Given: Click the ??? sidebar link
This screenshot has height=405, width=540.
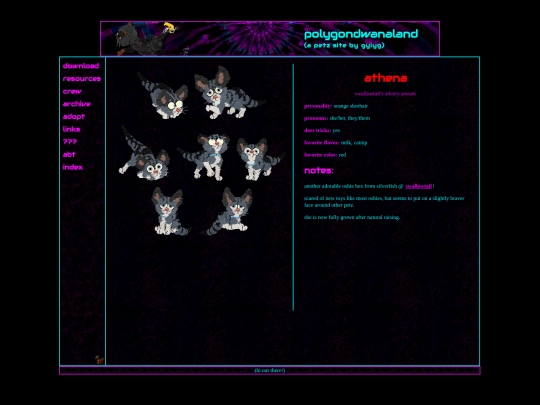Looking at the screenshot, I should [70, 142].
